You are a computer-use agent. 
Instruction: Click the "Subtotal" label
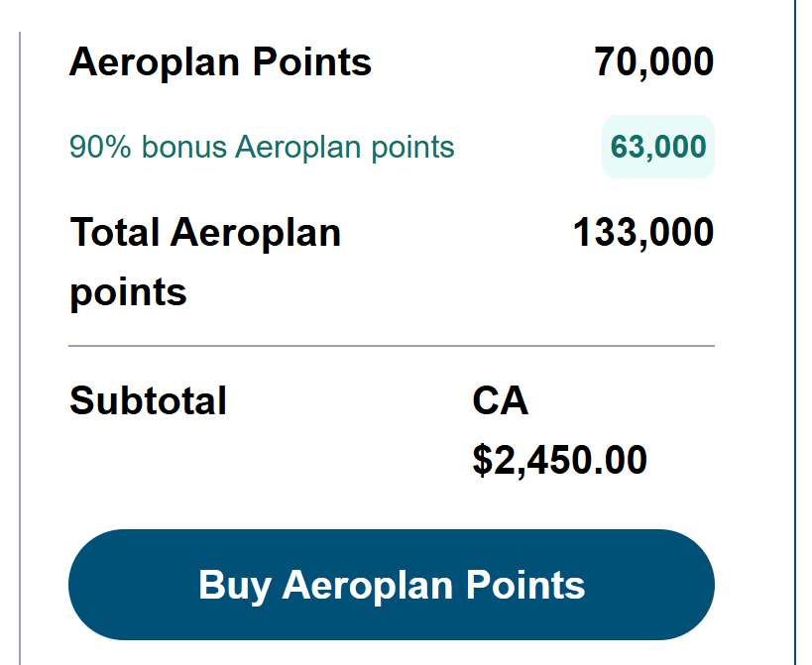coord(148,401)
